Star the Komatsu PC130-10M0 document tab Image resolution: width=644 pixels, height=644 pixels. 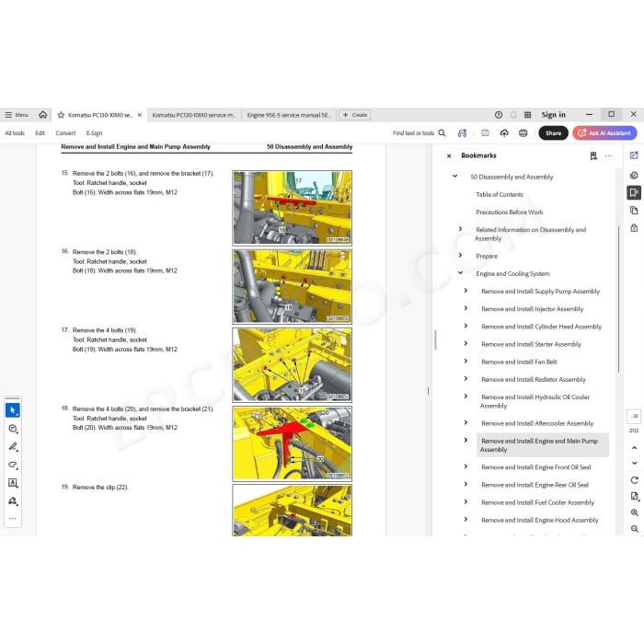(x=62, y=115)
